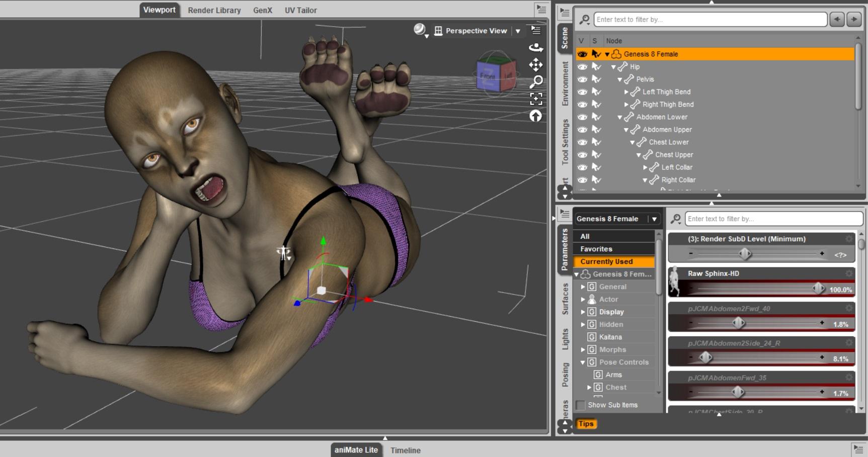Toggle visibility eye for Hip node
Screen dimensions: 868x457
tap(582, 66)
